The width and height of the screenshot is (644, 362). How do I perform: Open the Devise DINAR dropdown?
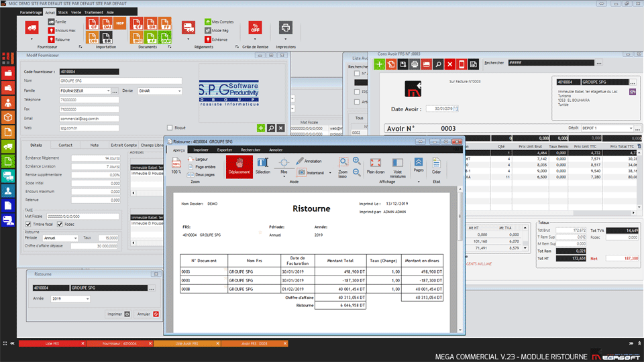click(180, 90)
